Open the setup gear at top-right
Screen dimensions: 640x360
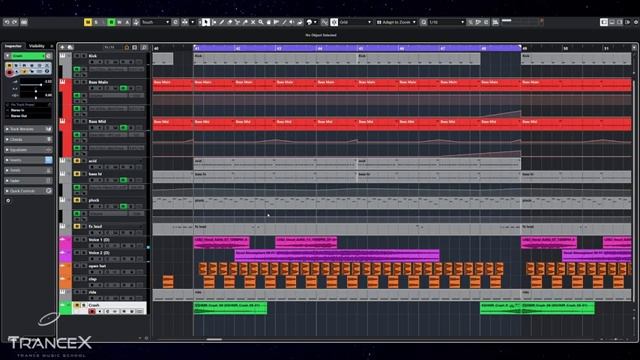[x=636, y=22]
